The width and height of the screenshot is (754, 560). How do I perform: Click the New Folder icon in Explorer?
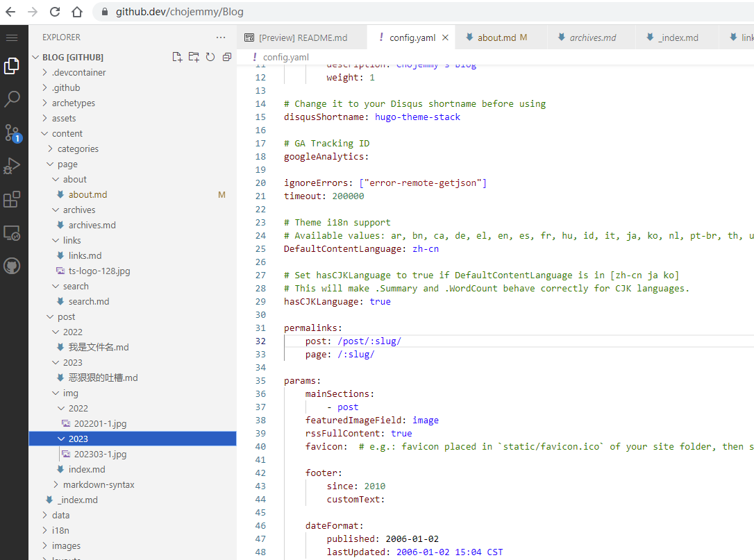(194, 57)
